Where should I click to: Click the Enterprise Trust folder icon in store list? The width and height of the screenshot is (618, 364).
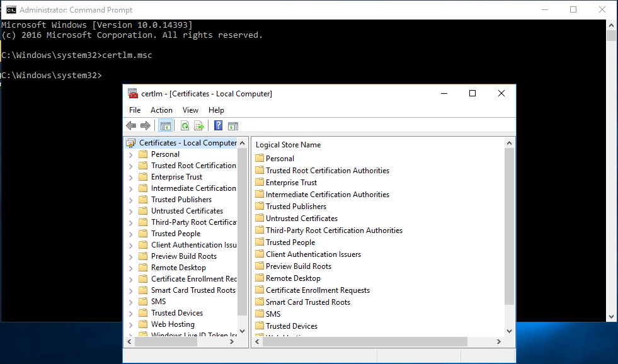click(260, 183)
